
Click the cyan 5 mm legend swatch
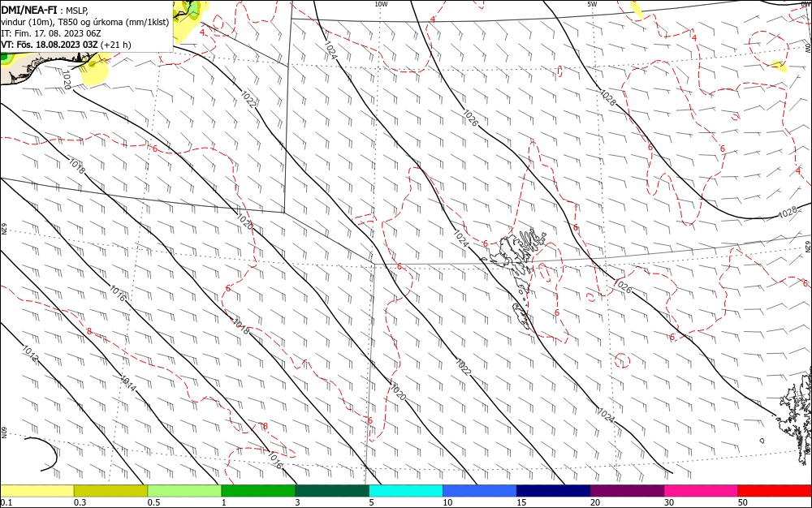tap(406, 491)
